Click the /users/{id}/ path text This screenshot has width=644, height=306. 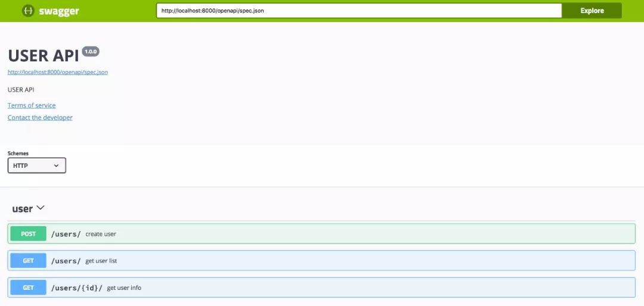click(x=77, y=288)
